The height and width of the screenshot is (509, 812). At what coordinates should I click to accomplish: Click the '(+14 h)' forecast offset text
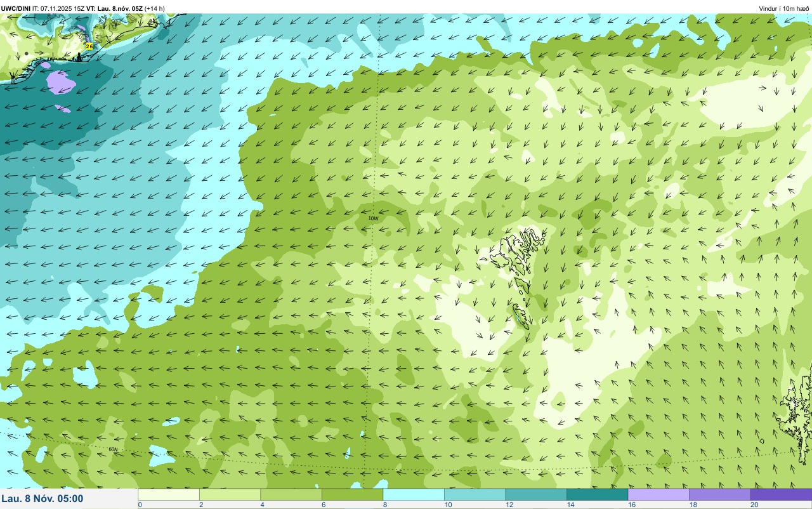[x=155, y=8]
